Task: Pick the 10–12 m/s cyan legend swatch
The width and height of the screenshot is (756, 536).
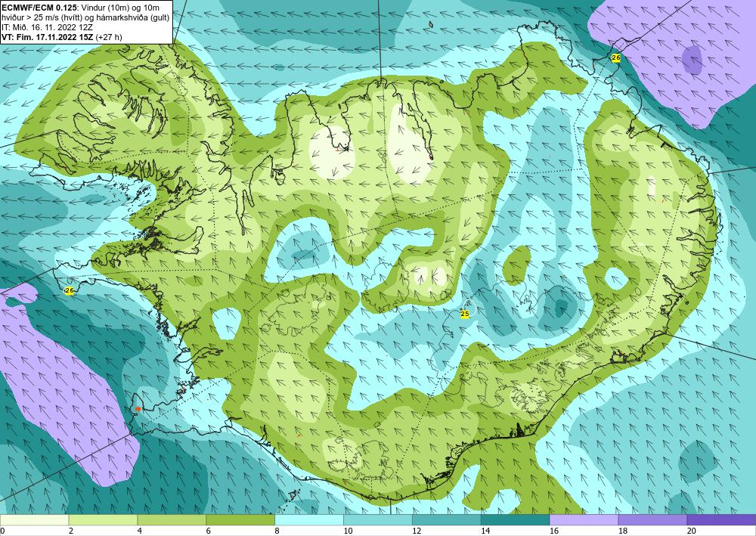Action: 377,520
